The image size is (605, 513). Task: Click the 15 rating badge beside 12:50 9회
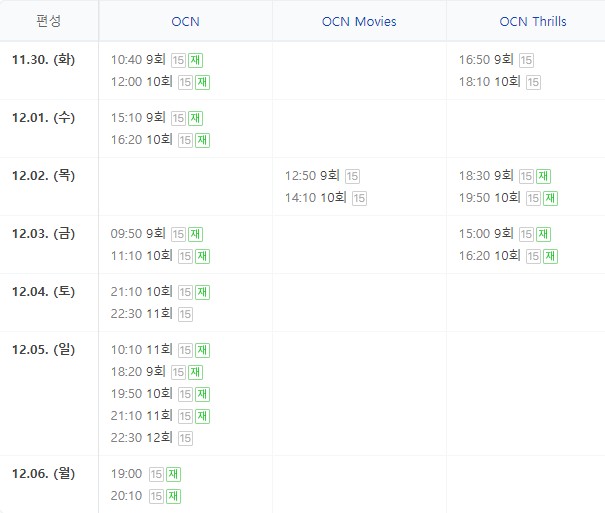(352, 176)
